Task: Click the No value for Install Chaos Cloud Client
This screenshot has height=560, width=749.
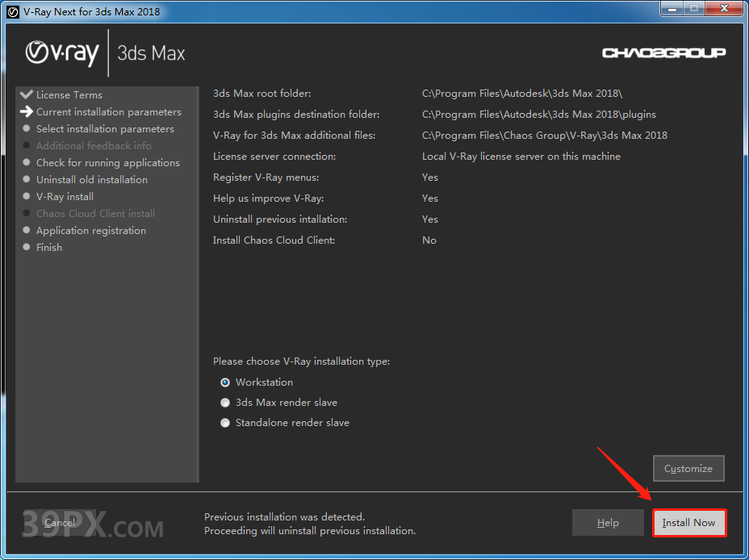Action: tap(429, 240)
